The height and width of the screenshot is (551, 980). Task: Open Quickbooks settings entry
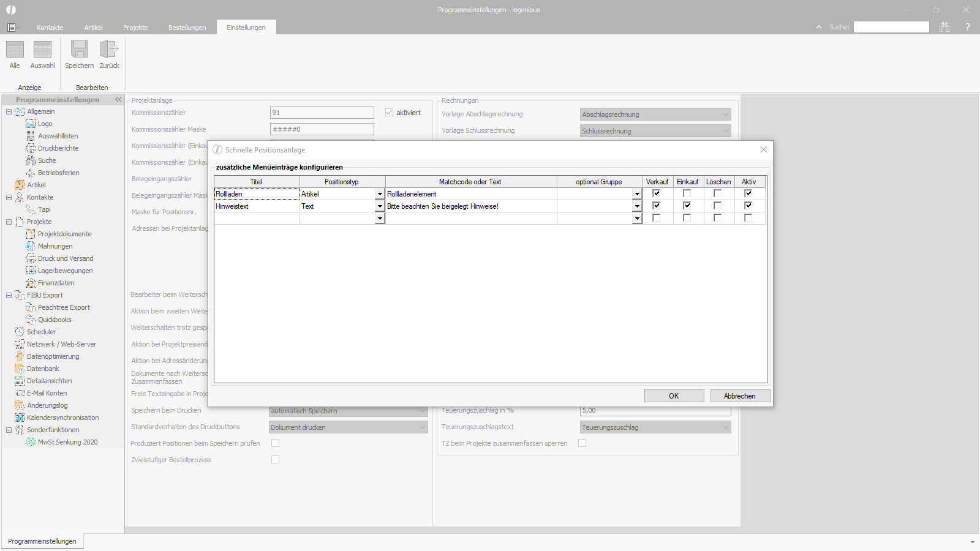pos(55,320)
